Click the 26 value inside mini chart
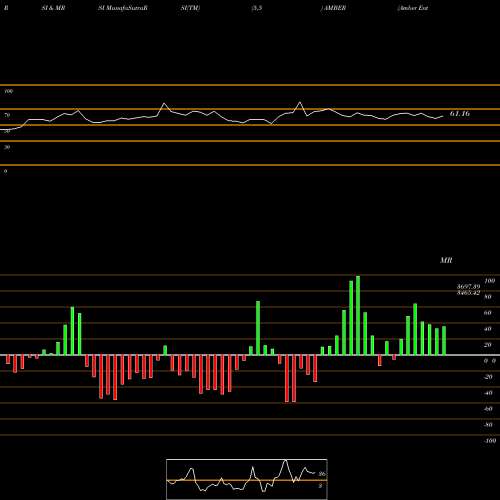The width and height of the screenshot is (500, 500). (322, 474)
